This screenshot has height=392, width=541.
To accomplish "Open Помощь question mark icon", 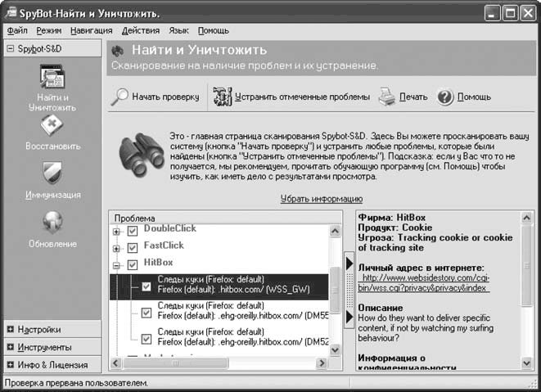I will (x=445, y=97).
